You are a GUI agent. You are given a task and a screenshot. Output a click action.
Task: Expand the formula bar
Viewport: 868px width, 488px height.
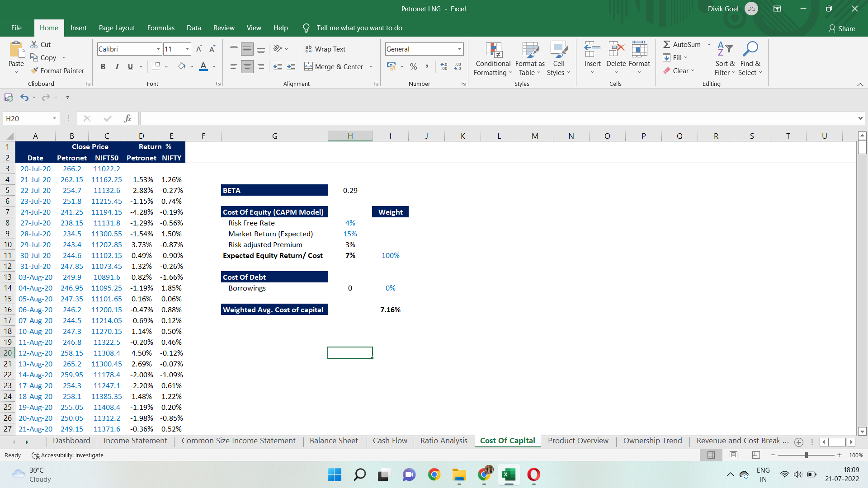[x=860, y=118]
